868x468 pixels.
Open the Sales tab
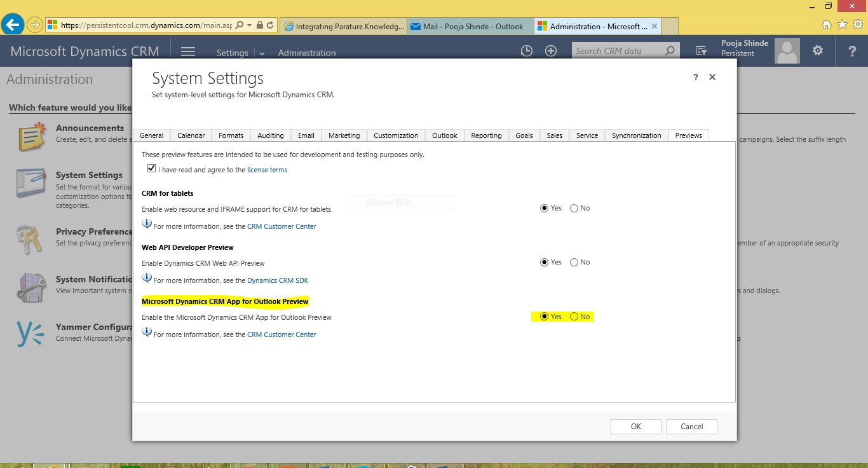coord(555,135)
